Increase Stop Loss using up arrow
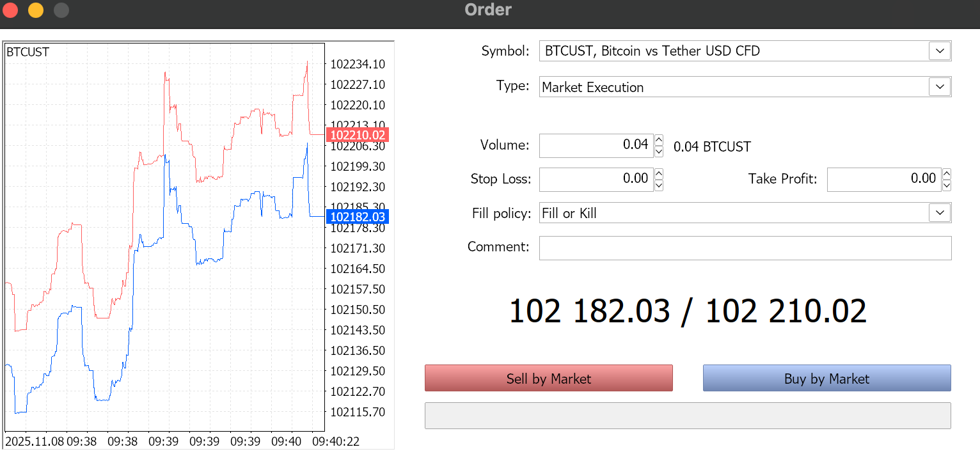The width and height of the screenshot is (980, 463). (659, 173)
